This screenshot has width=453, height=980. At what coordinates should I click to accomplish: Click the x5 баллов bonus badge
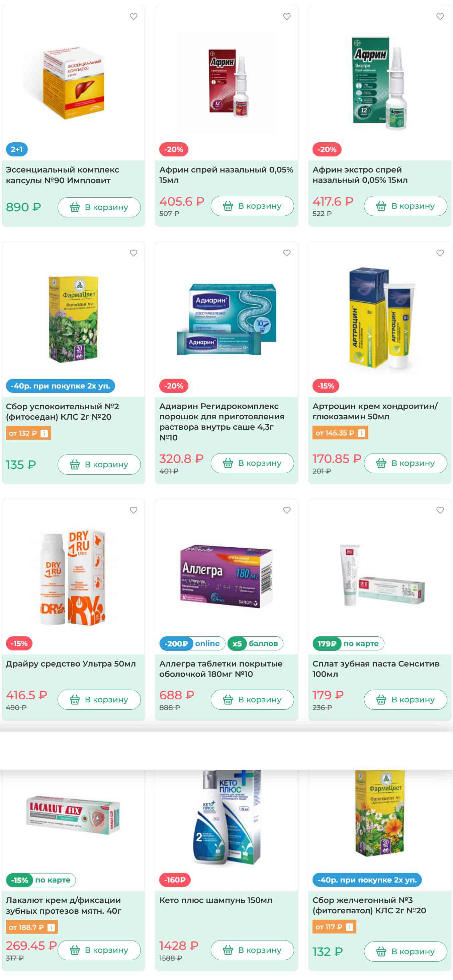pyautogui.click(x=255, y=643)
